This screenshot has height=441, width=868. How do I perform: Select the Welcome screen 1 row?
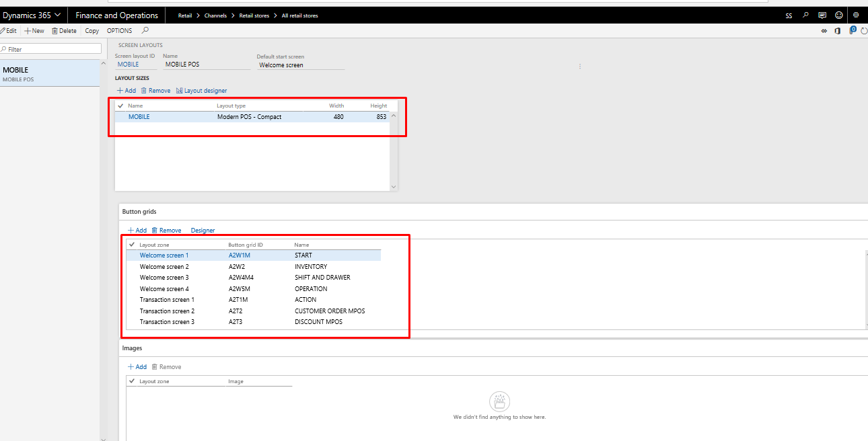coord(254,255)
